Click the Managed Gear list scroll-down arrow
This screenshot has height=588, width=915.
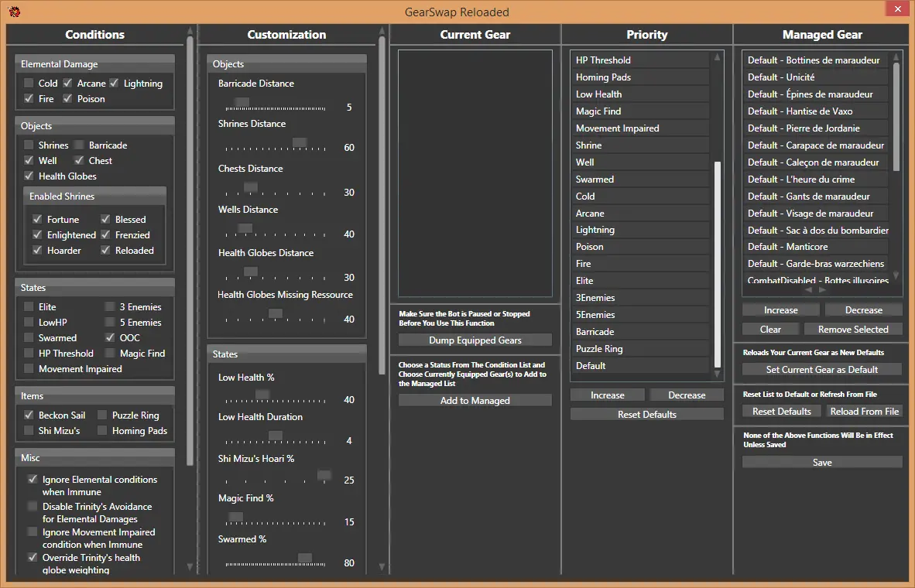[x=896, y=275]
